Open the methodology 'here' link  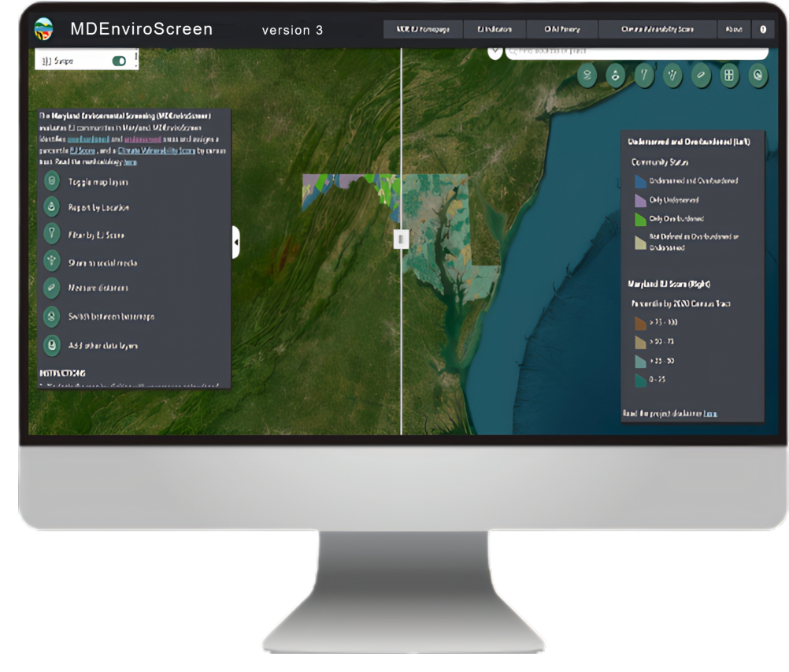coord(131,161)
